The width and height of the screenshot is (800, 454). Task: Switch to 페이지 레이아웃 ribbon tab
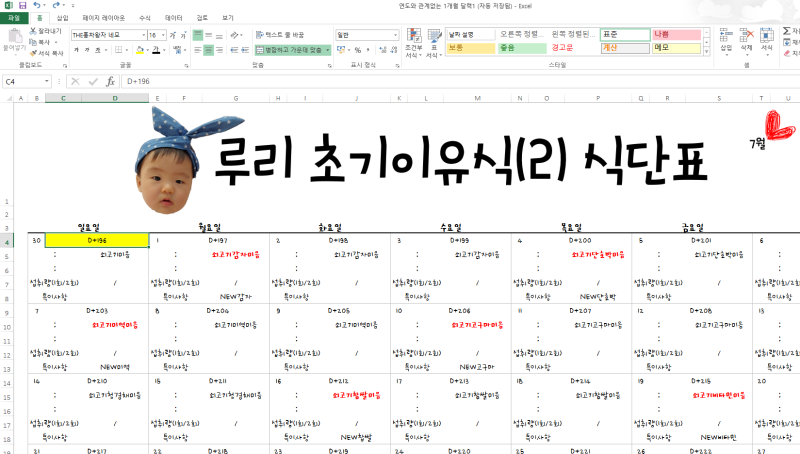tap(104, 18)
